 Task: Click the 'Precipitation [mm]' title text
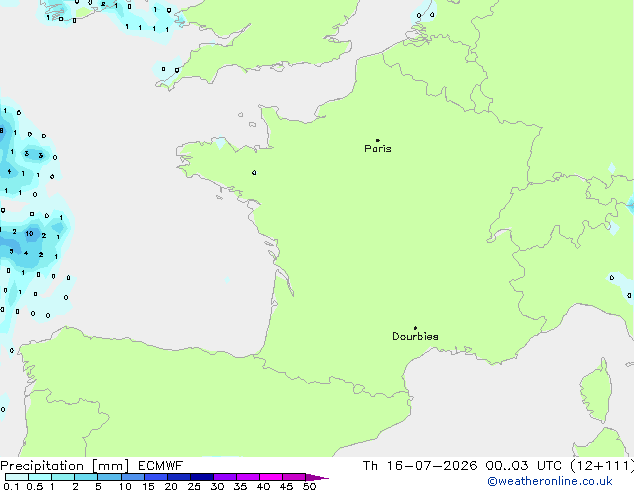coord(65,466)
